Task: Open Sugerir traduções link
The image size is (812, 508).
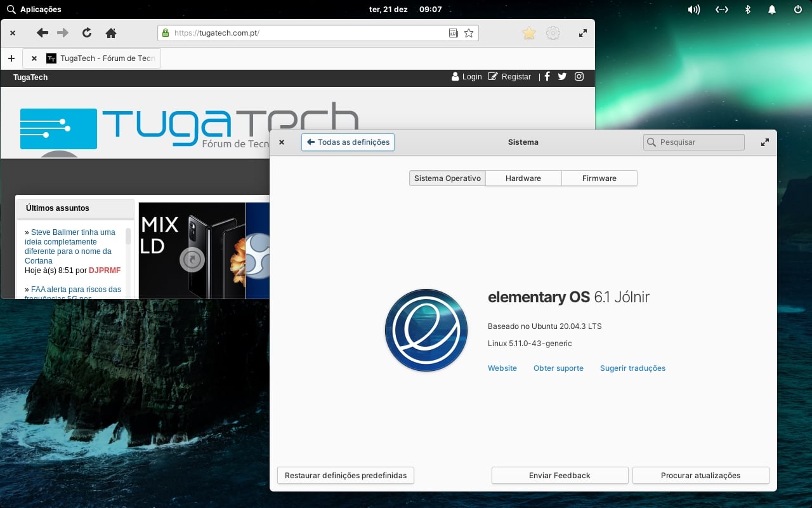Action: coord(632,368)
